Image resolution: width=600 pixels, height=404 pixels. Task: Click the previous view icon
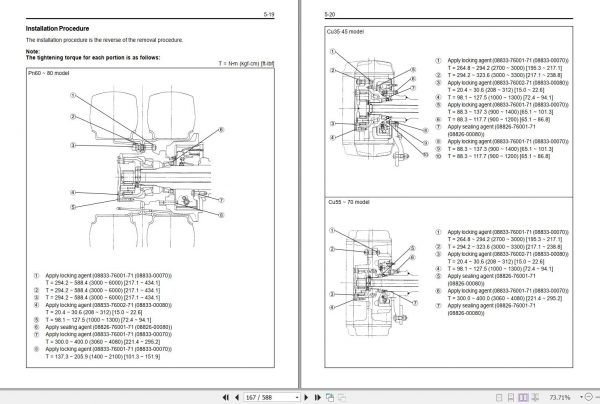(329, 397)
